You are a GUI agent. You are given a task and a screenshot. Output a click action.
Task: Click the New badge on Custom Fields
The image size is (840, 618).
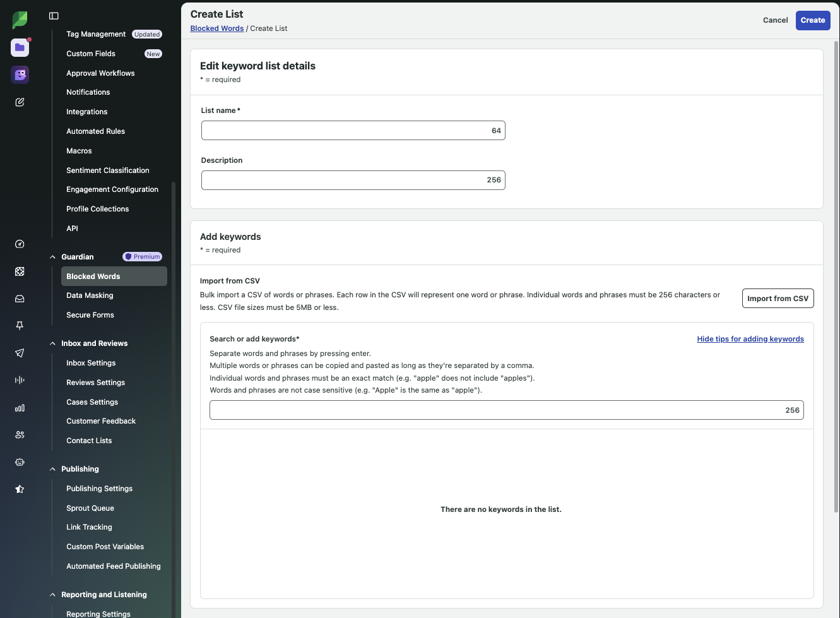153,54
